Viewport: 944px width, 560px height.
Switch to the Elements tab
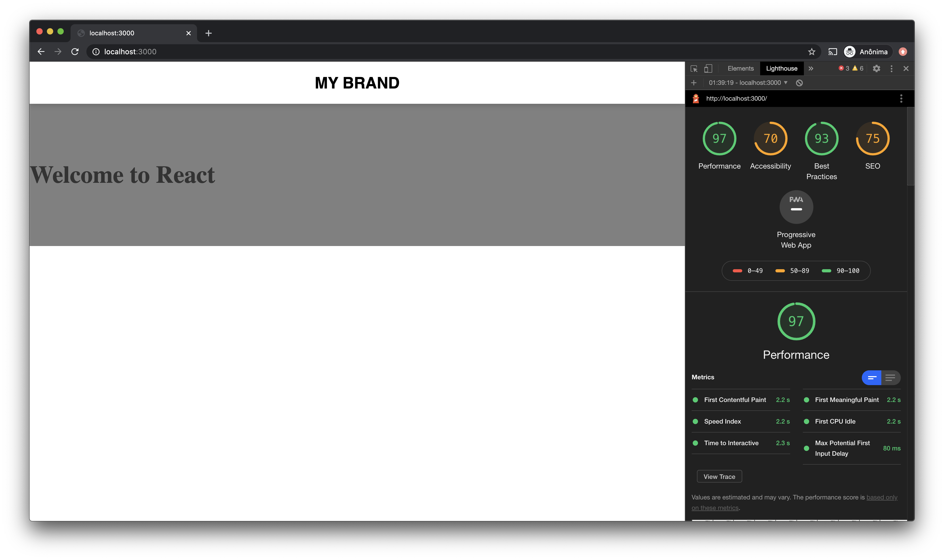pos(740,69)
